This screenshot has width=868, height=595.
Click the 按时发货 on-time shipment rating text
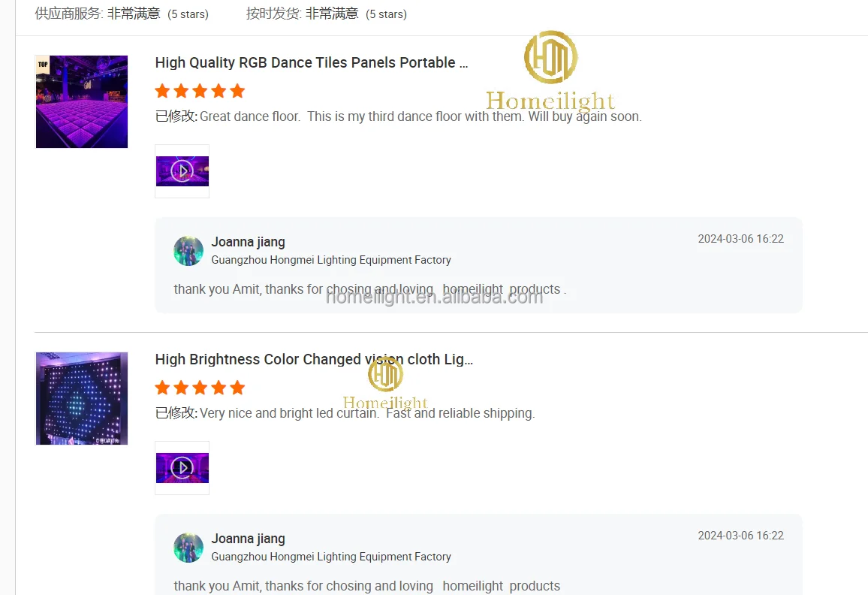point(327,14)
